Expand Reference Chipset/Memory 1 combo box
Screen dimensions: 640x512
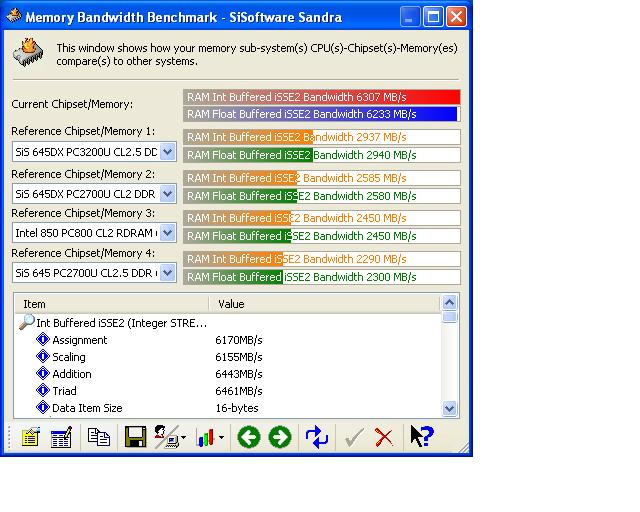tap(167, 152)
